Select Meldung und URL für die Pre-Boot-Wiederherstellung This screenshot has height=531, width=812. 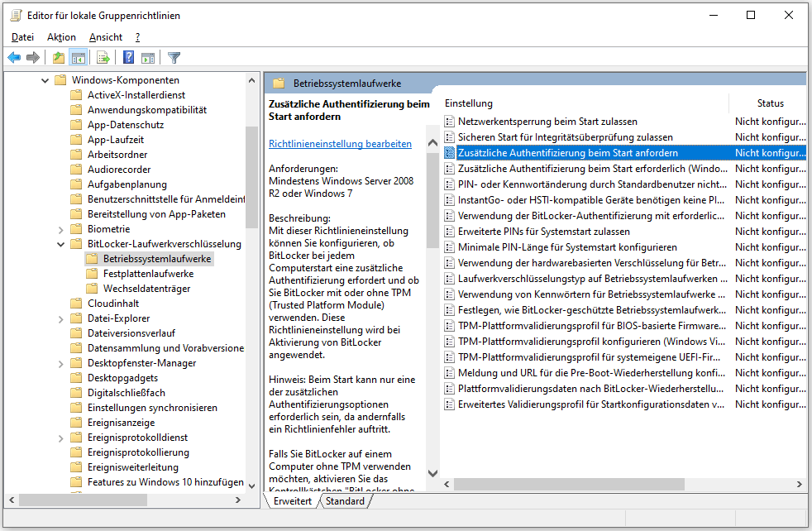tap(591, 373)
